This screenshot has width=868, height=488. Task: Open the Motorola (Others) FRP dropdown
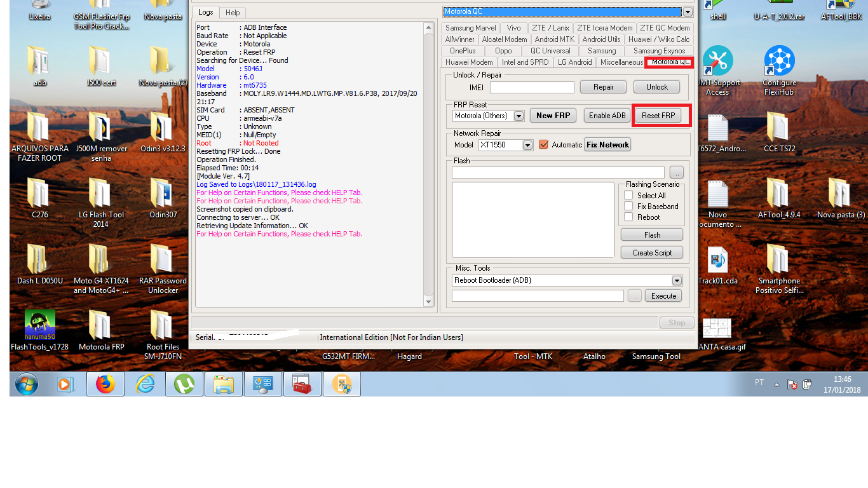pos(519,116)
